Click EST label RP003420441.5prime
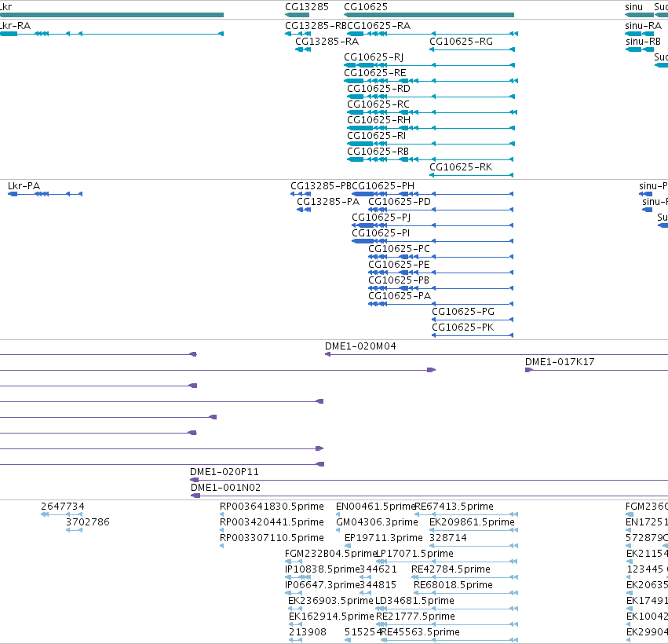 coord(272,522)
